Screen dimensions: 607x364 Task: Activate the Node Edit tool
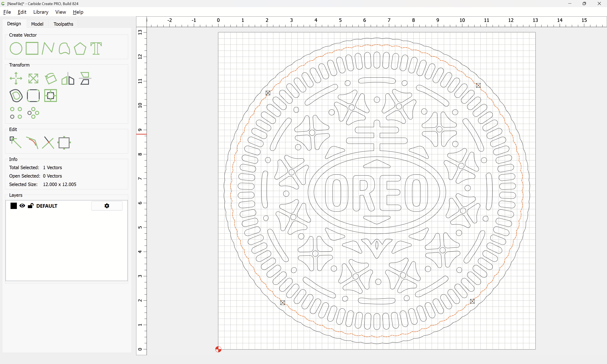pos(15,143)
